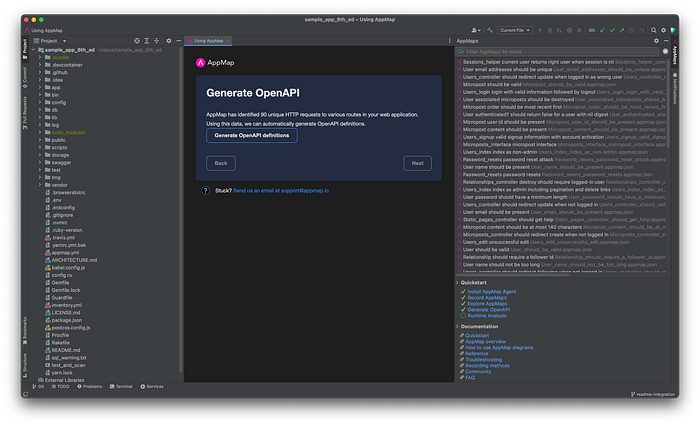Click the green Build project hammer icon
Screen dimensions: 700x426
coord(490,30)
